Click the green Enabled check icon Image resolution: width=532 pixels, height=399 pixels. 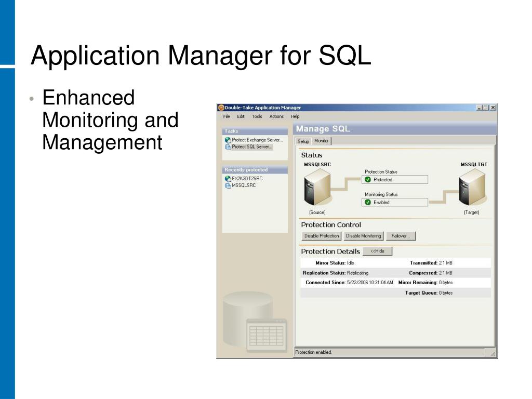pyautogui.click(x=367, y=202)
